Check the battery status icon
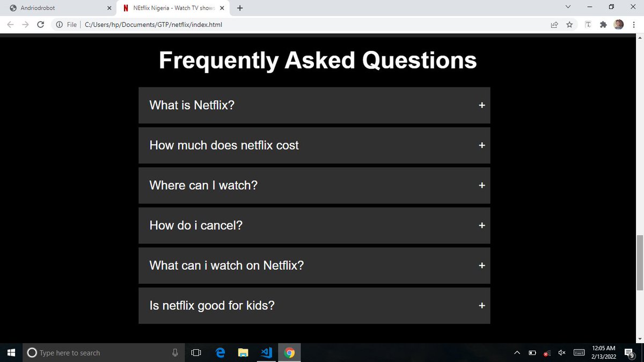This screenshot has width=644, height=362. pos(532,352)
